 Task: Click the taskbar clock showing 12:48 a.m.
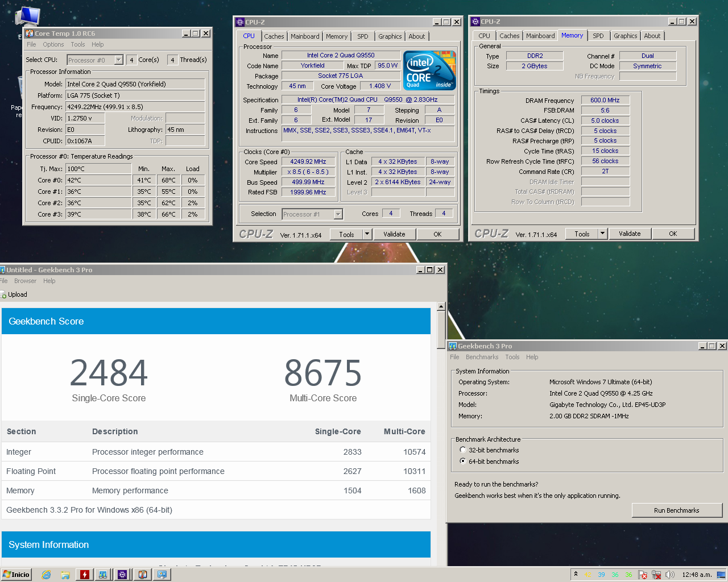pos(697,575)
